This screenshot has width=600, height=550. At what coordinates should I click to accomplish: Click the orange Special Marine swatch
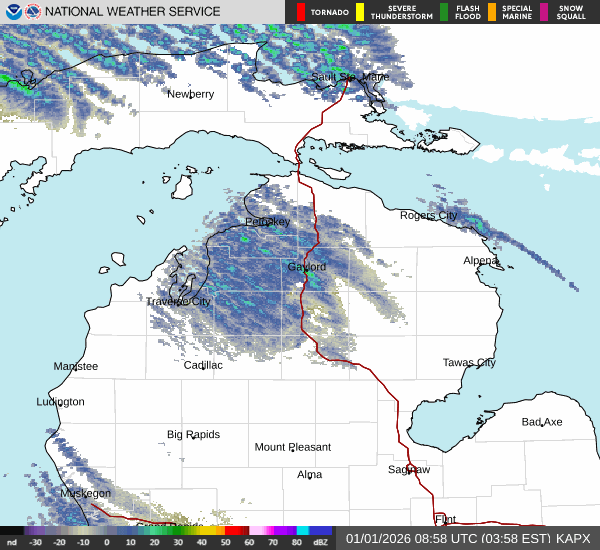pos(492,12)
